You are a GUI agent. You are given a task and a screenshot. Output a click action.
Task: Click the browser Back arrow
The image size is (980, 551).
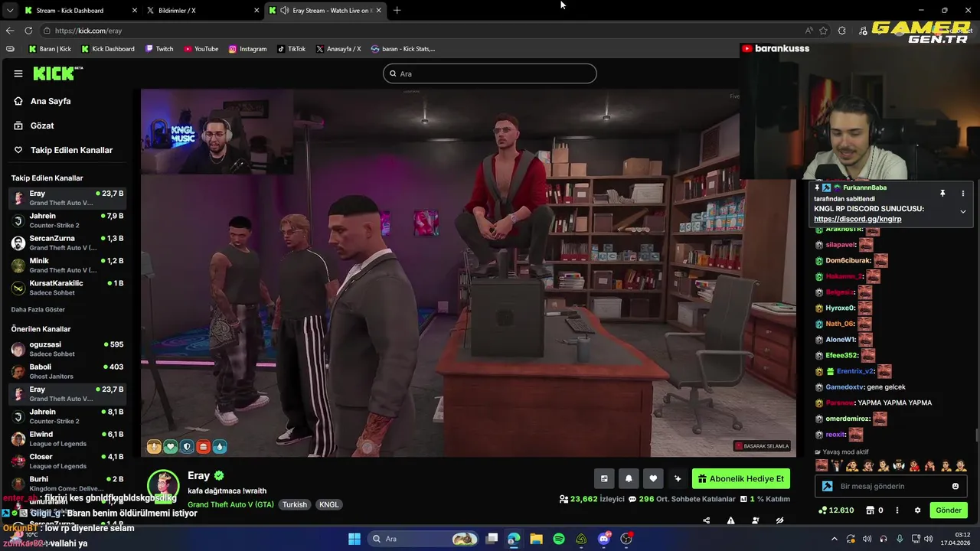(10, 31)
